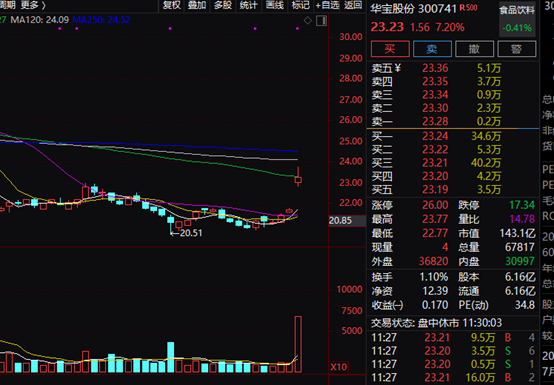Click the R500 tag next to stock code
Viewport: 554px width, 385px height.
click(468, 8)
